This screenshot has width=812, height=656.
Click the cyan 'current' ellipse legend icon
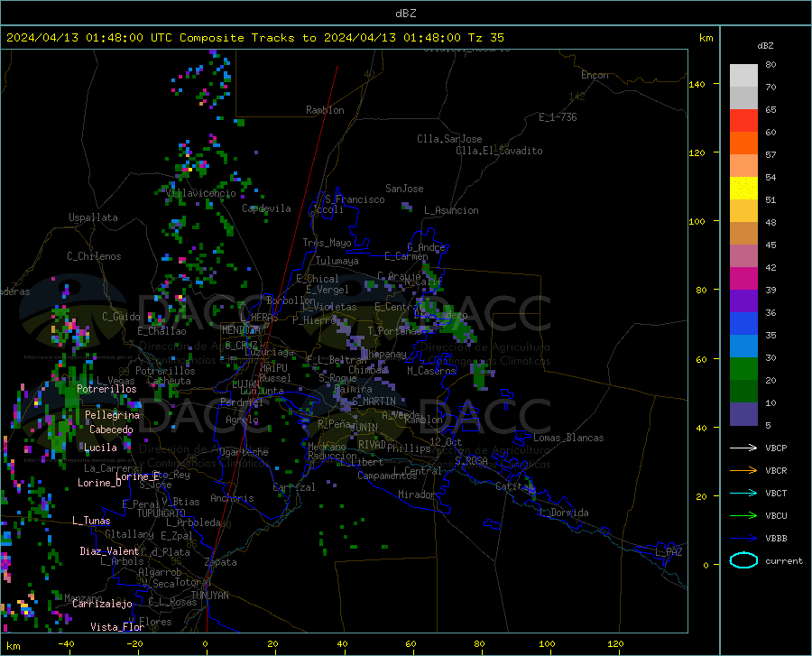click(743, 560)
